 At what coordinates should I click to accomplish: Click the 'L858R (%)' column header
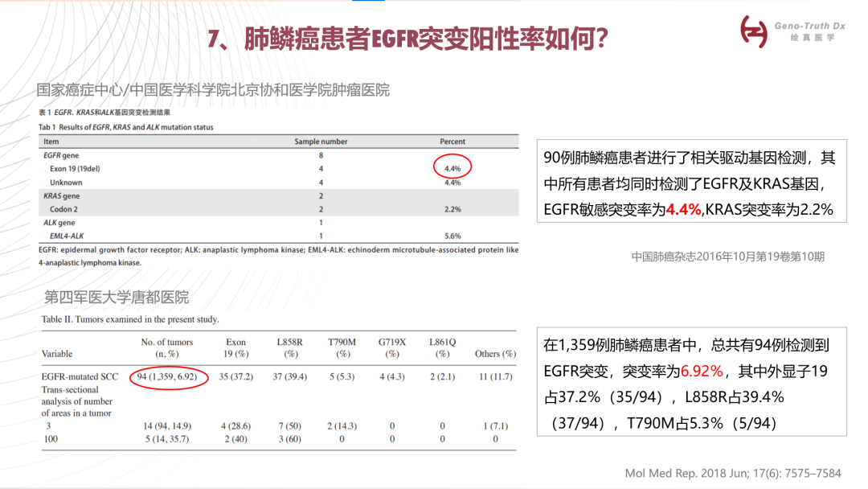[x=290, y=347]
